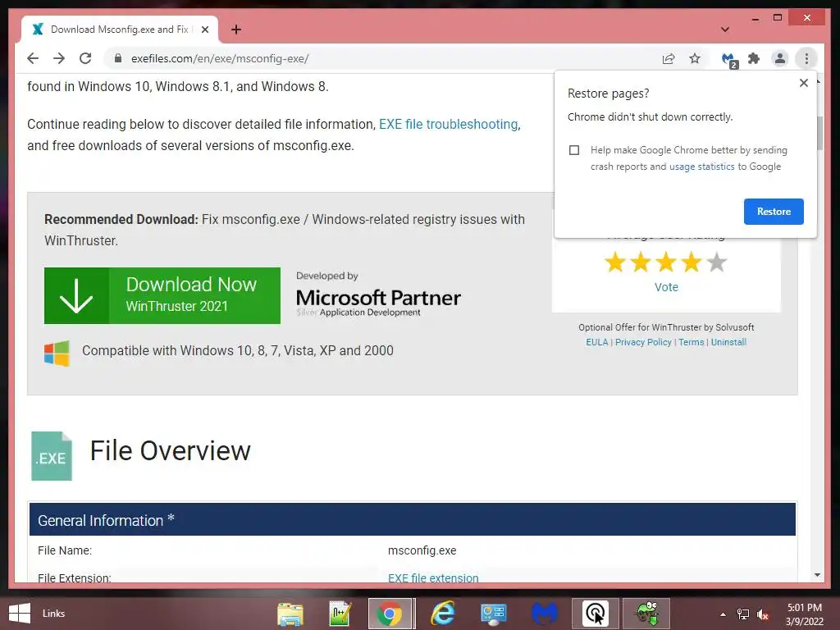This screenshot has width=840, height=630.
Task: Click the Vote link
Action: tap(666, 287)
